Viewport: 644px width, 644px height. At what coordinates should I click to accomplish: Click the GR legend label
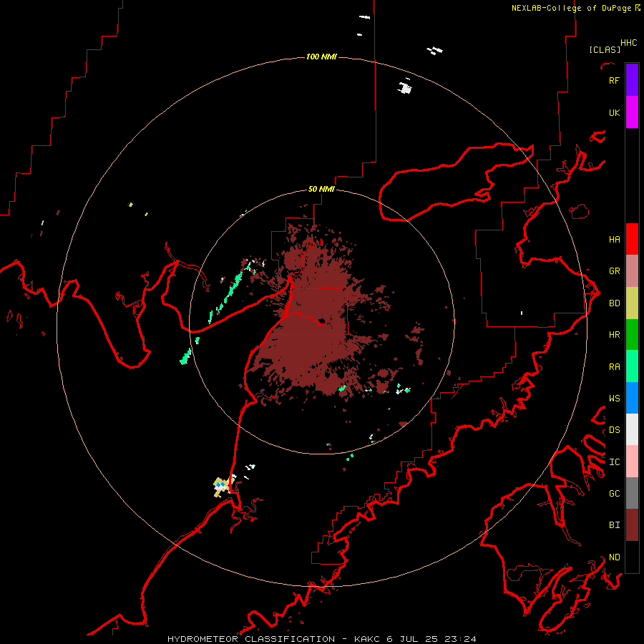click(614, 271)
